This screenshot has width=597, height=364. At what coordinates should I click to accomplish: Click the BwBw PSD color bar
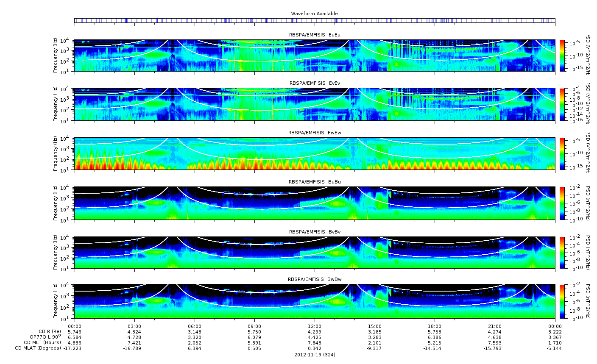tap(562, 301)
